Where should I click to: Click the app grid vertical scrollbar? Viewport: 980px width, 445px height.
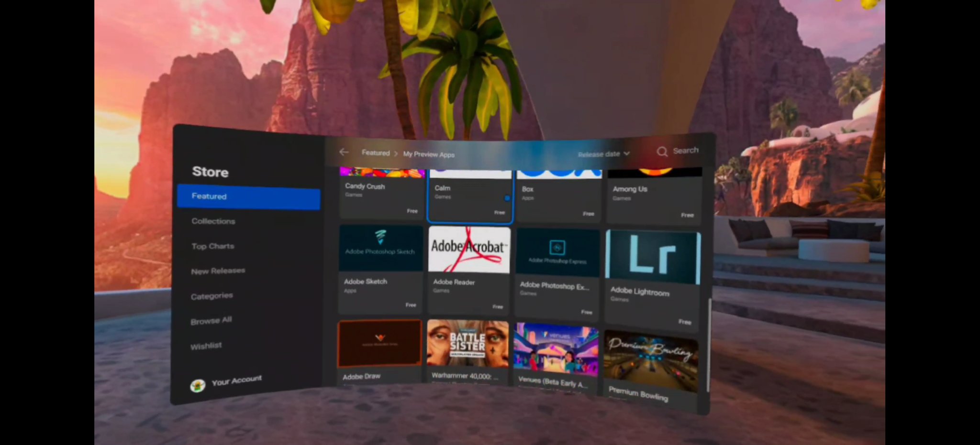(709, 344)
